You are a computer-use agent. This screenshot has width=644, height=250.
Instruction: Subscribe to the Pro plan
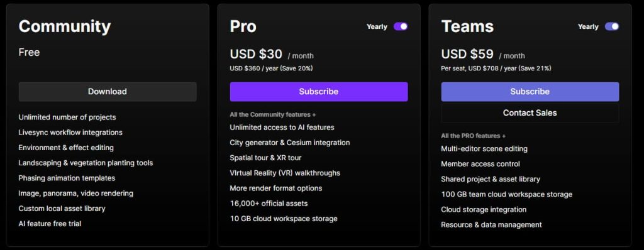(x=319, y=92)
